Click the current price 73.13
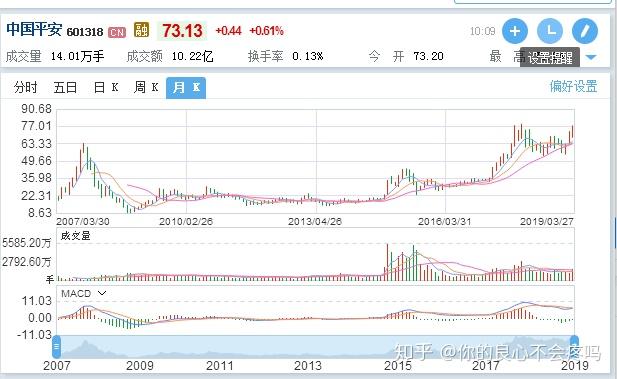617x379 pixels. tap(182, 31)
